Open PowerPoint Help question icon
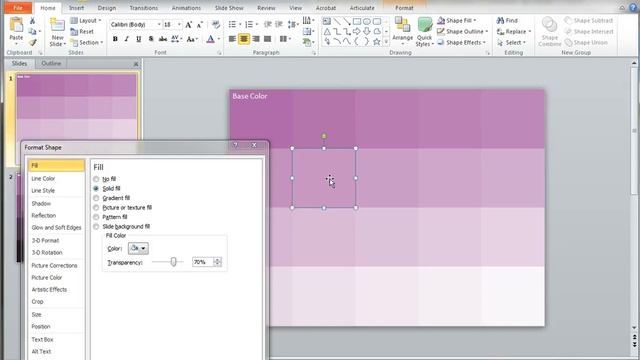Image resolution: width=640 pixels, height=360 pixels. [633, 7]
